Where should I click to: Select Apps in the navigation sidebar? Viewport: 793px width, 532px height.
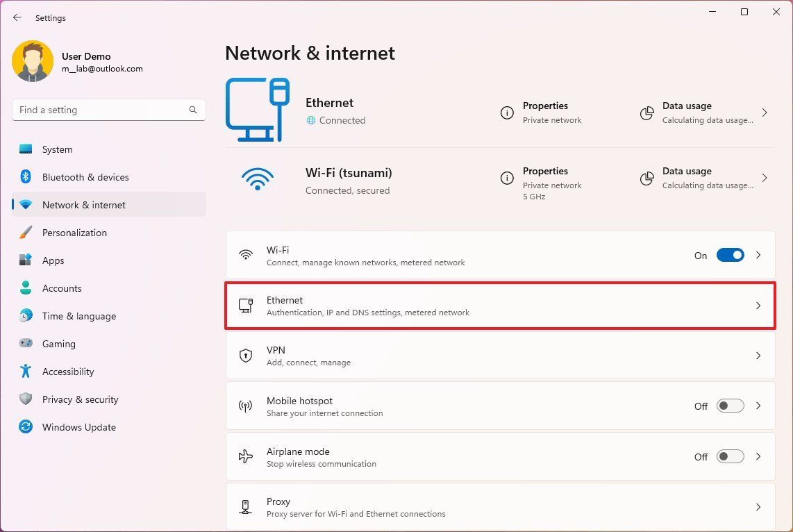click(x=25, y=260)
